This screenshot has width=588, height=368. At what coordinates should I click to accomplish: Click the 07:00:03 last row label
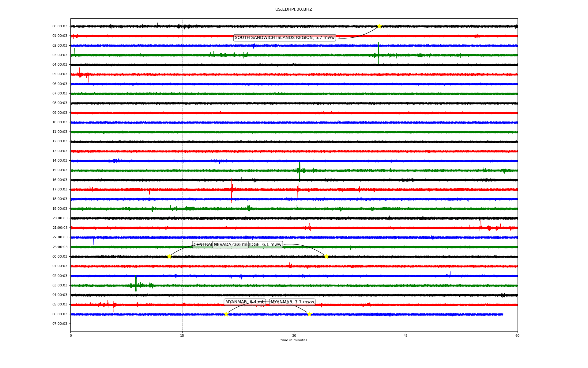pos(60,324)
